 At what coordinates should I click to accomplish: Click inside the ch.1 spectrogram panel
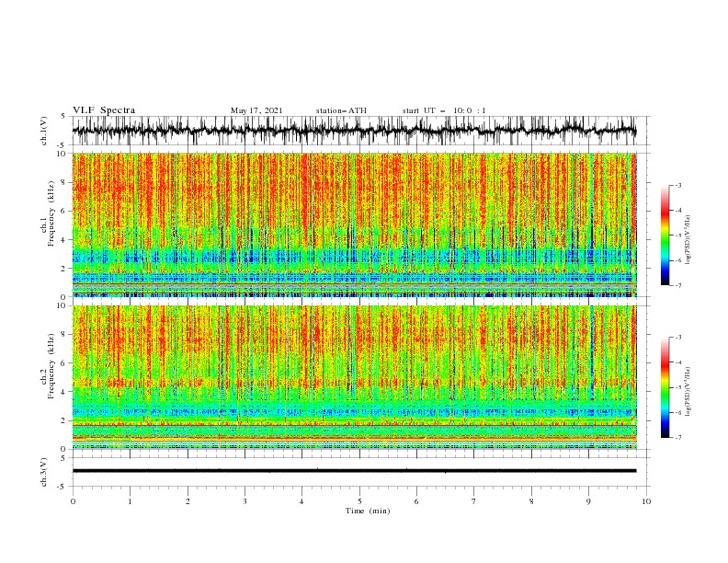[x=354, y=224]
